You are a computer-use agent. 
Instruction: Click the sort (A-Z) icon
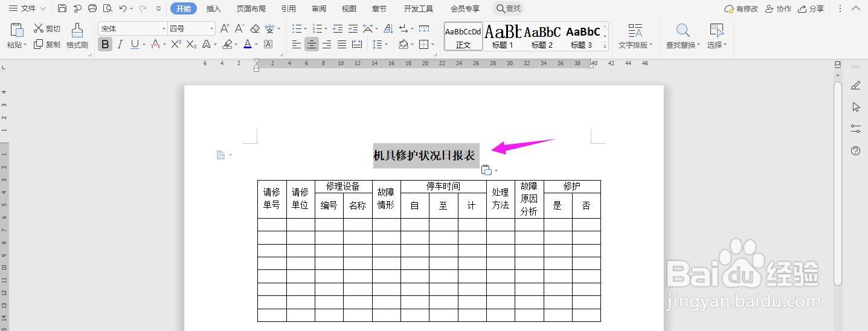[388, 28]
